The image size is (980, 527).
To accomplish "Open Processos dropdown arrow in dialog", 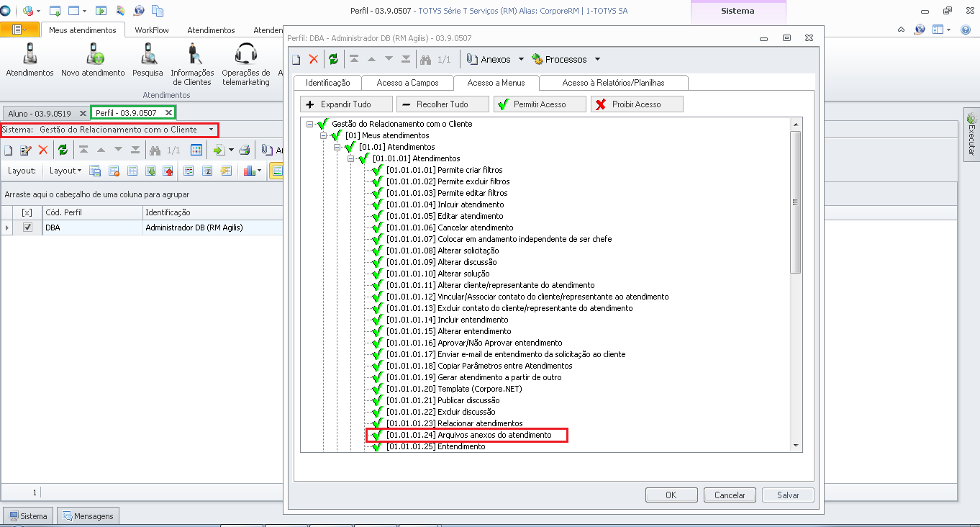I will [596, 59].
